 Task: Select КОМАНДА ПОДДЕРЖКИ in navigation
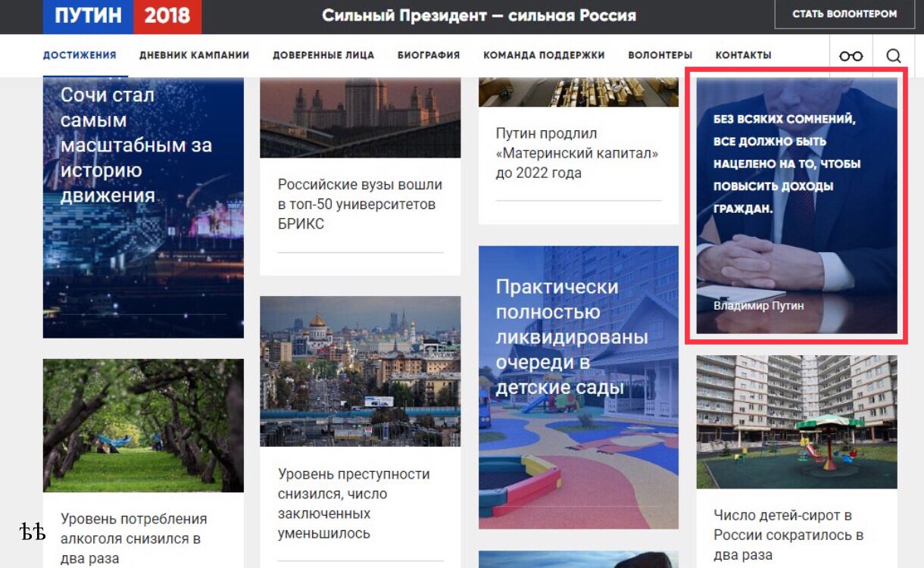click(544, 55)
